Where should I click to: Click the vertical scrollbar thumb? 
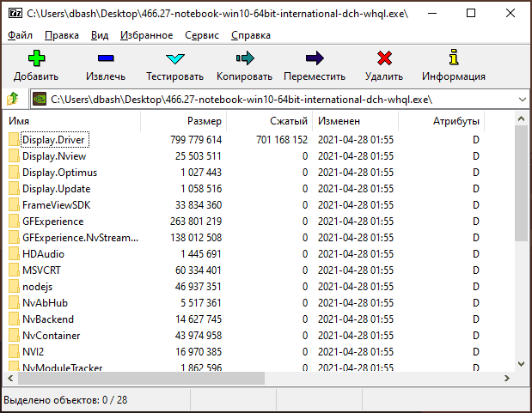pyautogui.click(x=522, y=183)
